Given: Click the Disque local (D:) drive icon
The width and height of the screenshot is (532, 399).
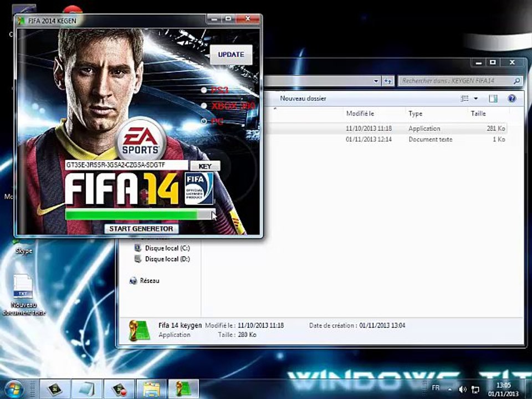Looking at the screenshot, I should (x=138, y=259).
